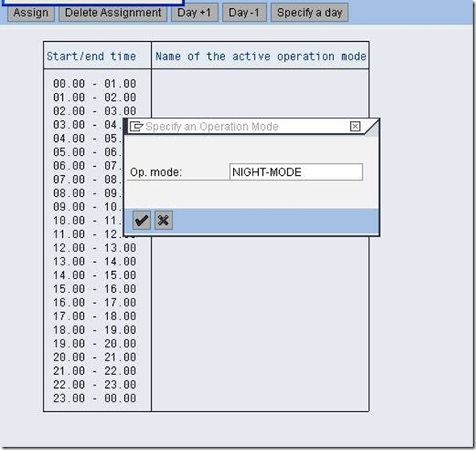Select the 23.00 - 00.00 time slot
The image size is (476, 450).
[x=94, y=398]
